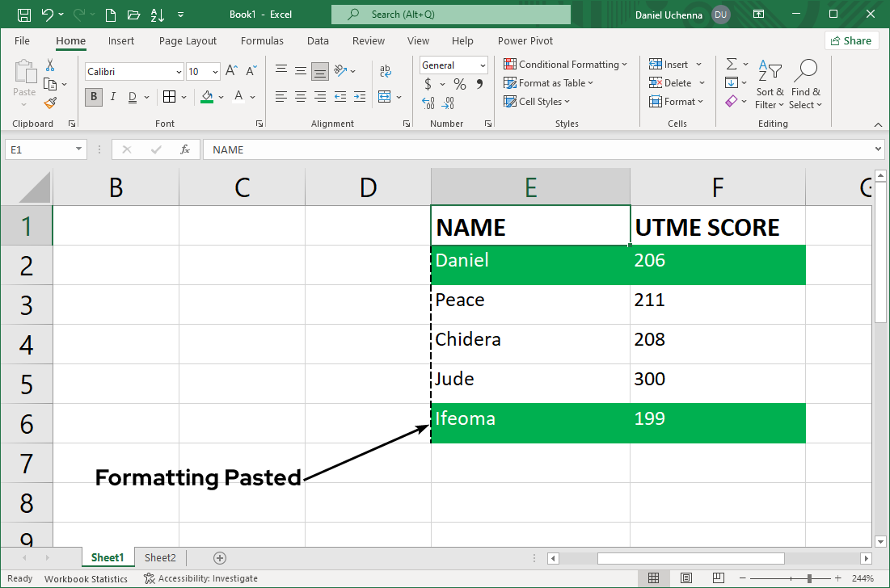890x588 pixels.
Task: Click the AutoSum icon
Action: [734, 64]
